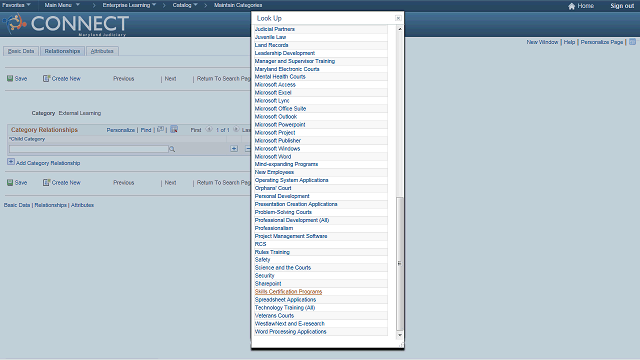The height and width of the screenshot is (360, 640).
Task: Open the Favorites dropdown menu
Action: [x=16, y=5]
